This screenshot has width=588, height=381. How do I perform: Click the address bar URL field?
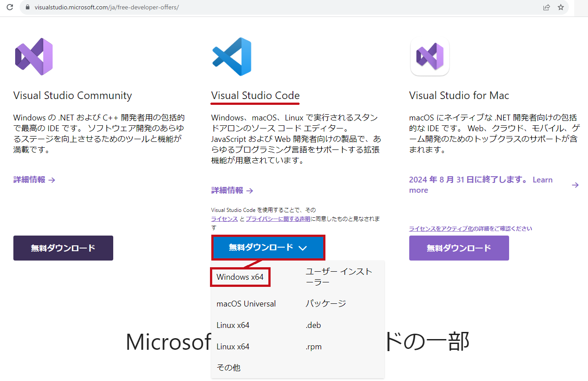(x=294, y=8)
